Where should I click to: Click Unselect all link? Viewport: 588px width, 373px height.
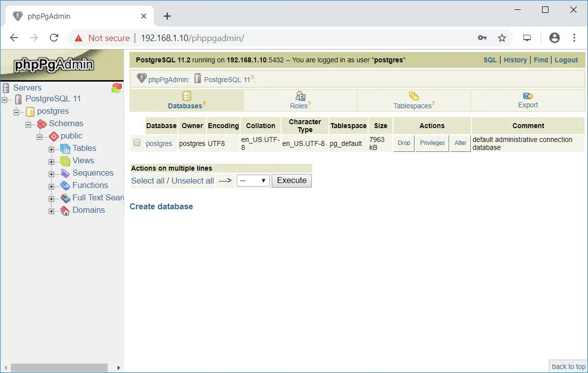pyautogui.click(x=193, y=181)
